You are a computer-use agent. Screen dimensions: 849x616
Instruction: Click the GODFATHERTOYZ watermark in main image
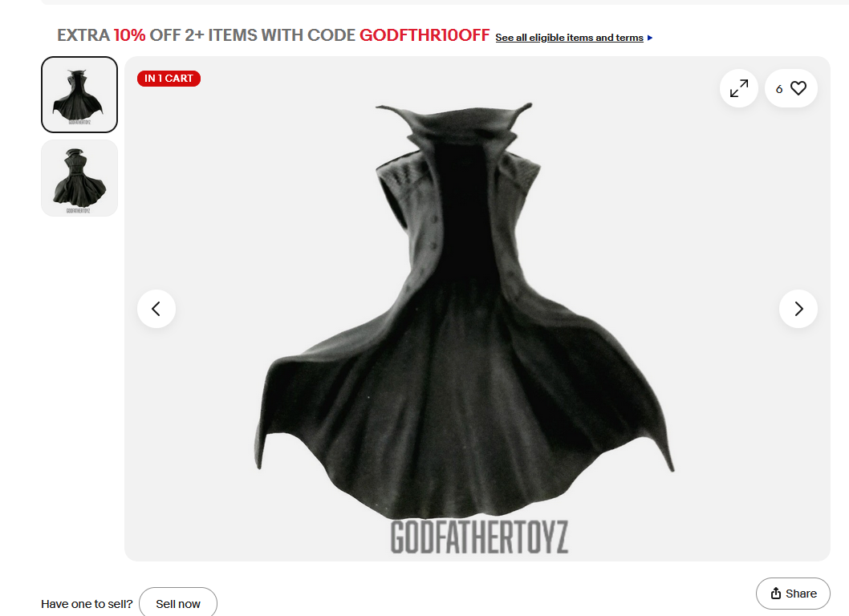tap(479, 537)
